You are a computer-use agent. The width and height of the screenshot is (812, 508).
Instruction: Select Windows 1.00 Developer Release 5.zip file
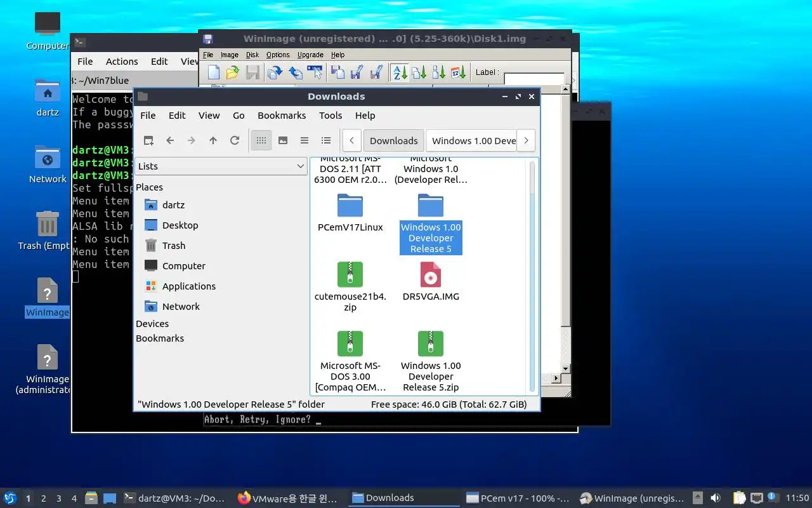tap(431, 361)
